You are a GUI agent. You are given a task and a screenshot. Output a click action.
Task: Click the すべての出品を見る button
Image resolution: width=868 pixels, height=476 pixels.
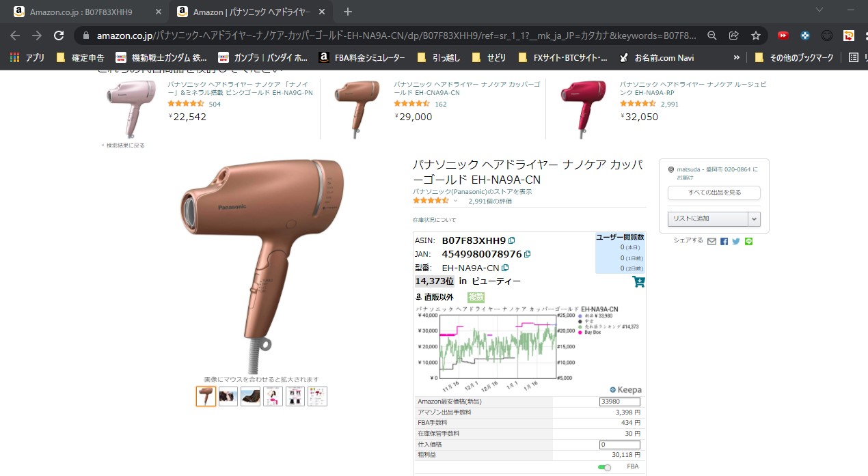pos(714,193)
